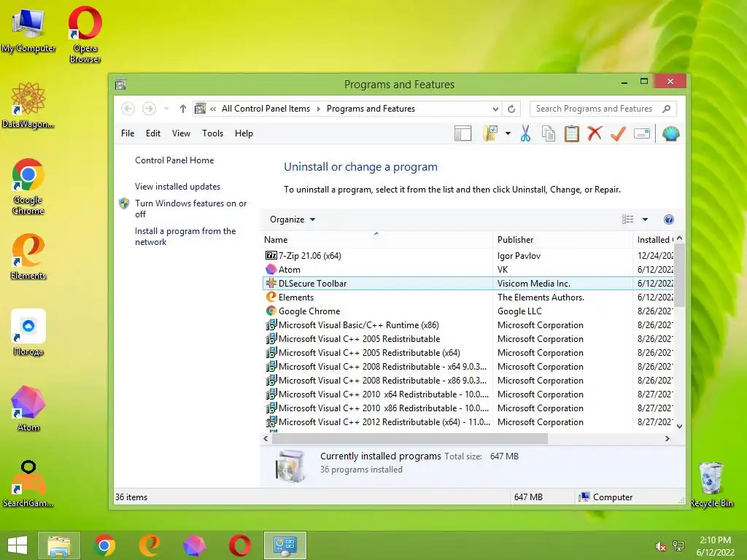The width and height of the screenshot is (747, 560).
Task: Click the Cut scissors toolbar icon
Action: coord(525,134)
